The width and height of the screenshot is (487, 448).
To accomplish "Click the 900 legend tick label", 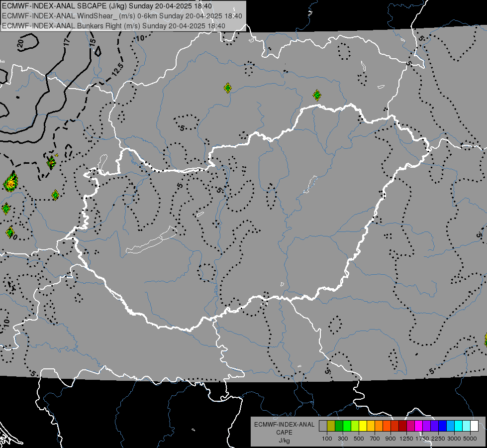I will click(x=390, y=439).
